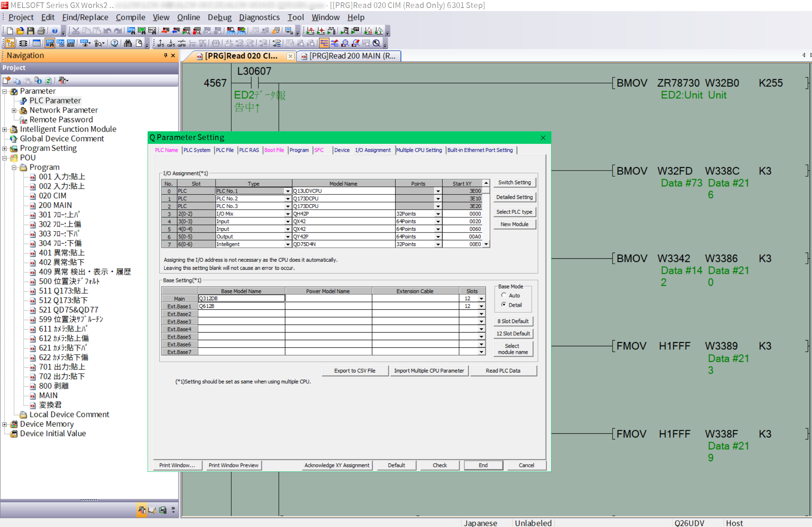Click the Print toolbar icon

[41, 31]
